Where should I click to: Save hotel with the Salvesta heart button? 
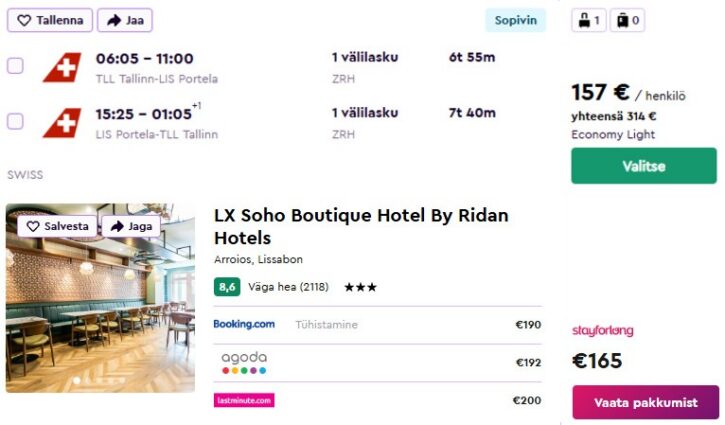click(57, 226)
